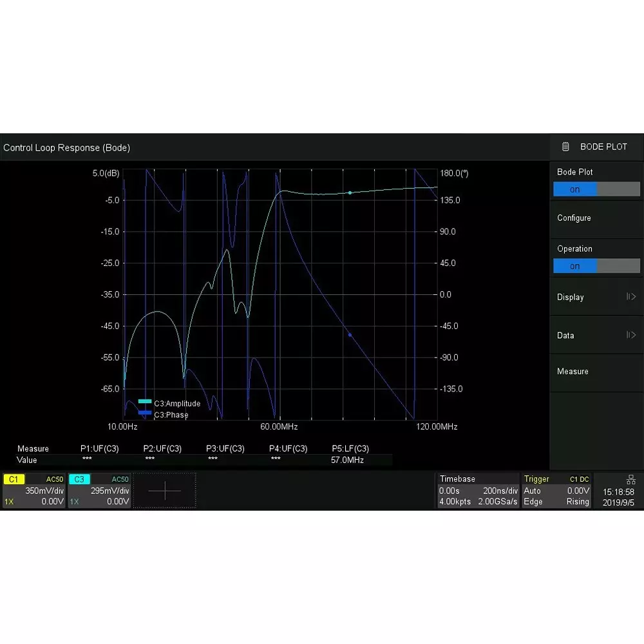The height and width of the screenshot is (644, 644).
Task: Click the 2.00GSa/s sample rate value
Action: point(498,502)
